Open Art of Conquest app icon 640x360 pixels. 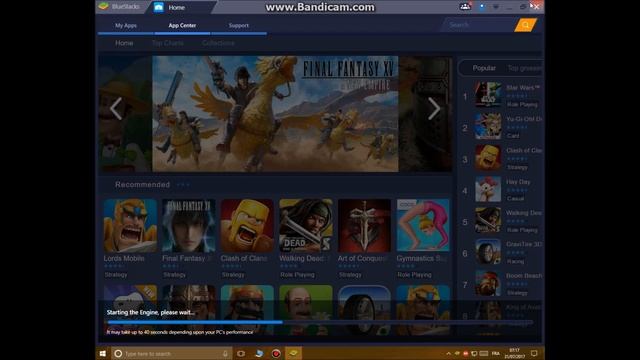pos(364,225)
